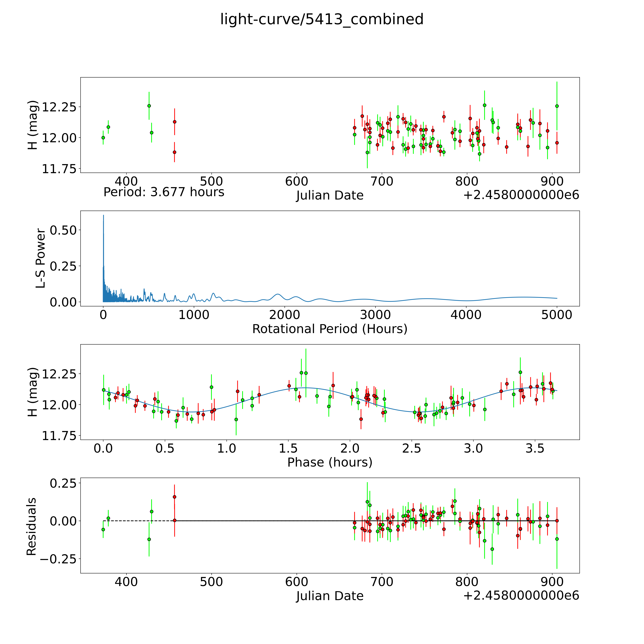Click the 5000 tick on periodogram axis

557,315
